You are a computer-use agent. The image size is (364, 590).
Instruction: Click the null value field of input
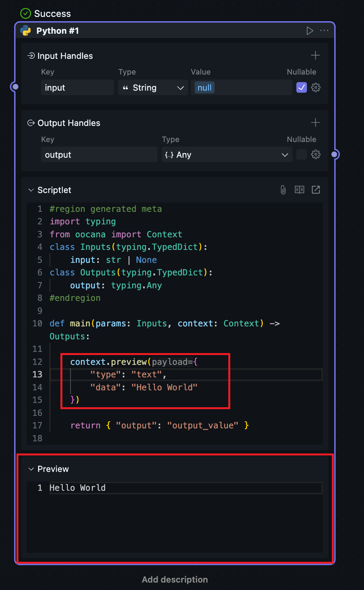click(241, 88)
